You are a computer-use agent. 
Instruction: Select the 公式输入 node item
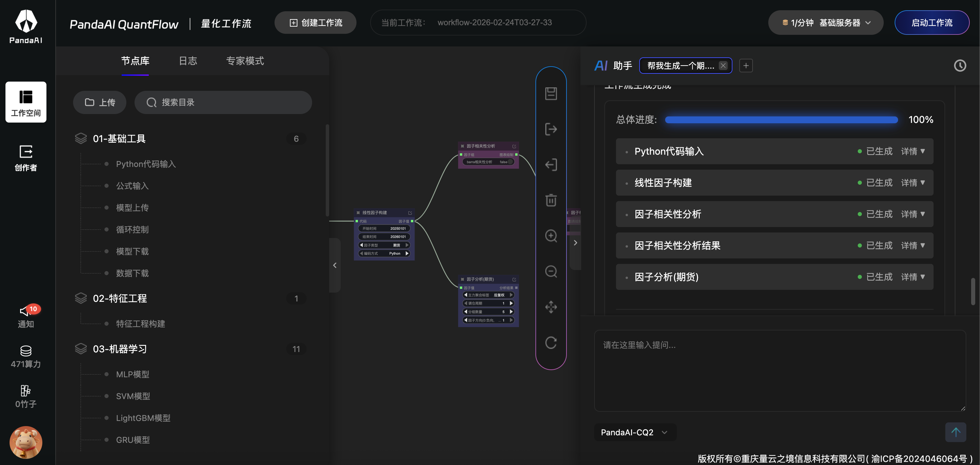click(132, 186)
